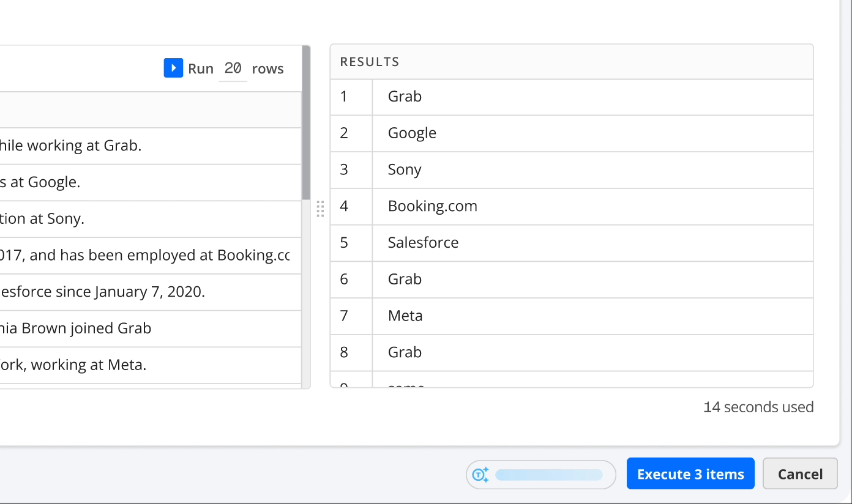Image resolution: width=852 pixels, height=504 pixels.
Task: Click result row number 8
Action: point(344,352)
